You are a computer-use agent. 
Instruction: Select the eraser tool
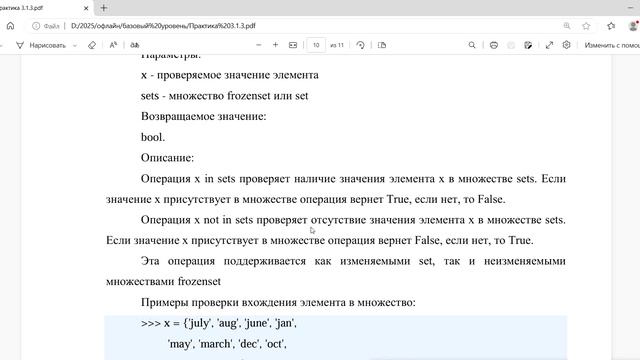pos(92,45)
